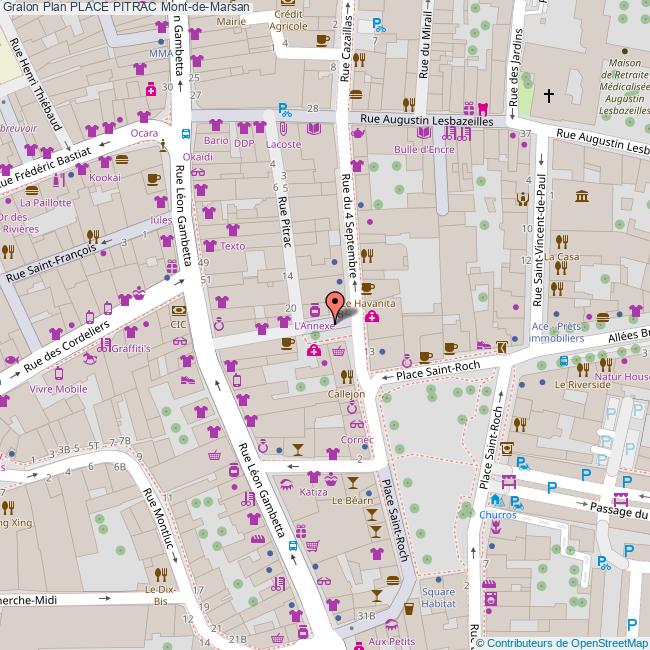Open the Contributeurs de OpenStreetMap link
Image resolution: width=650 pixels, height=650 pixels.
[565, 643]
